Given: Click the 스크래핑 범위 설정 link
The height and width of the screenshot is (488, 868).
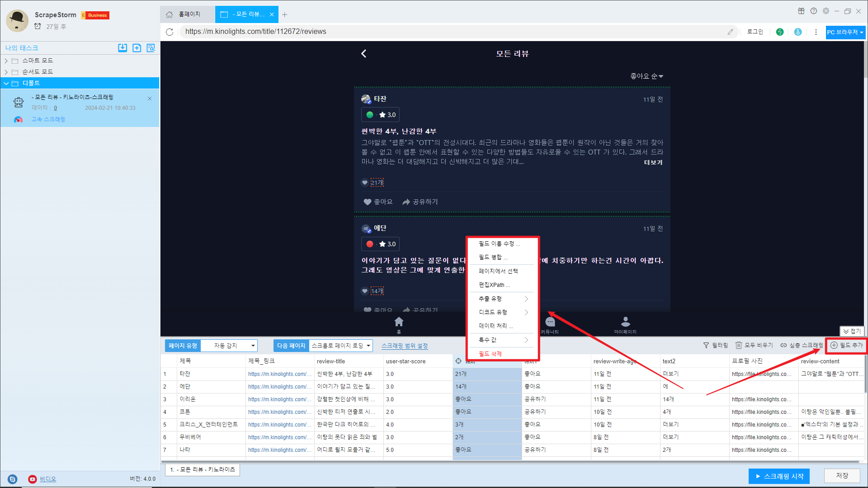Looking at the screenshot, I should [x=404, y=346].
